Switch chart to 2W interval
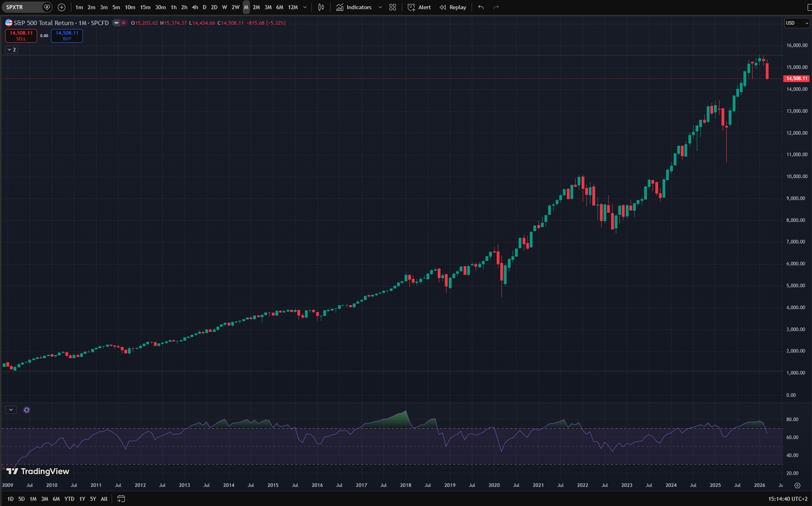Viewport: 812px width, 506px height. [x=235, y=7]
